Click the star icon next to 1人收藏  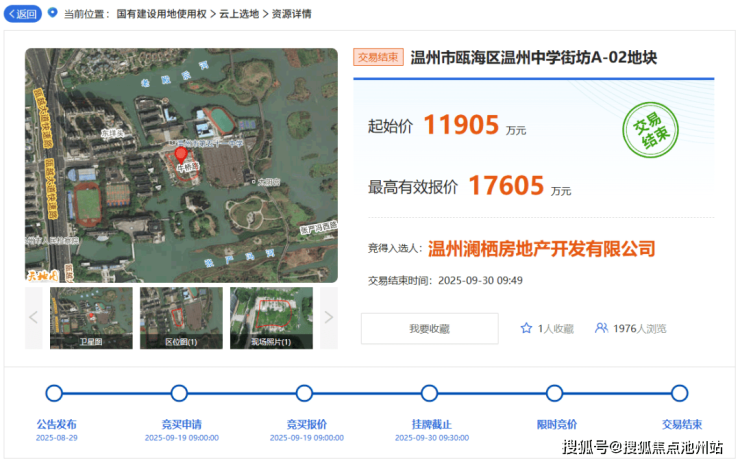[x=526, y=328]
